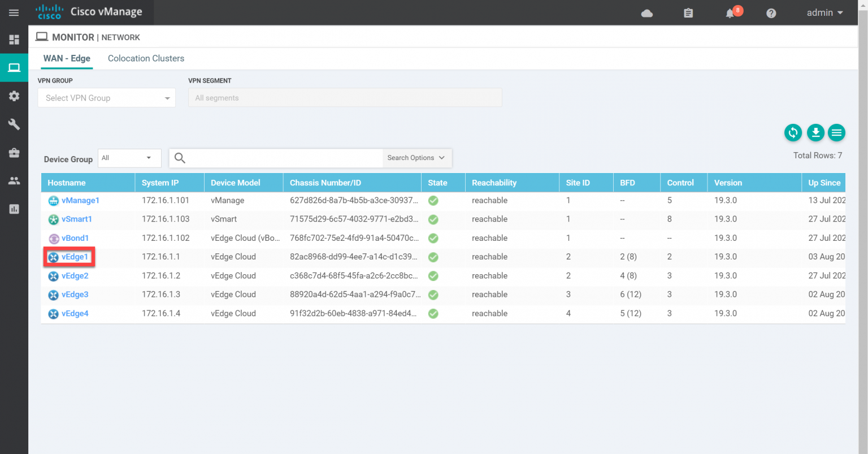This screenshot has width=868, height=454.
Task: Open help with the question mark icon
Action: point(771,12)
